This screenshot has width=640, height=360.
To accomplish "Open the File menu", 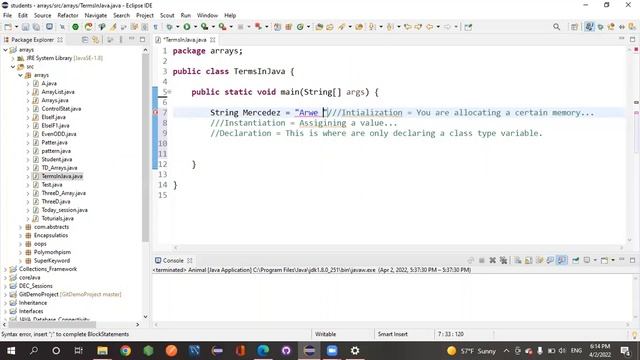I will [7, 15].
